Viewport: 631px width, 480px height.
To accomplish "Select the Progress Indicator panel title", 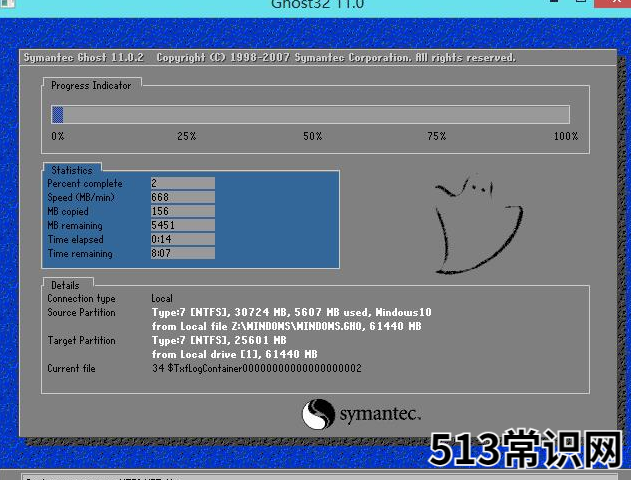I will (91, 85).
